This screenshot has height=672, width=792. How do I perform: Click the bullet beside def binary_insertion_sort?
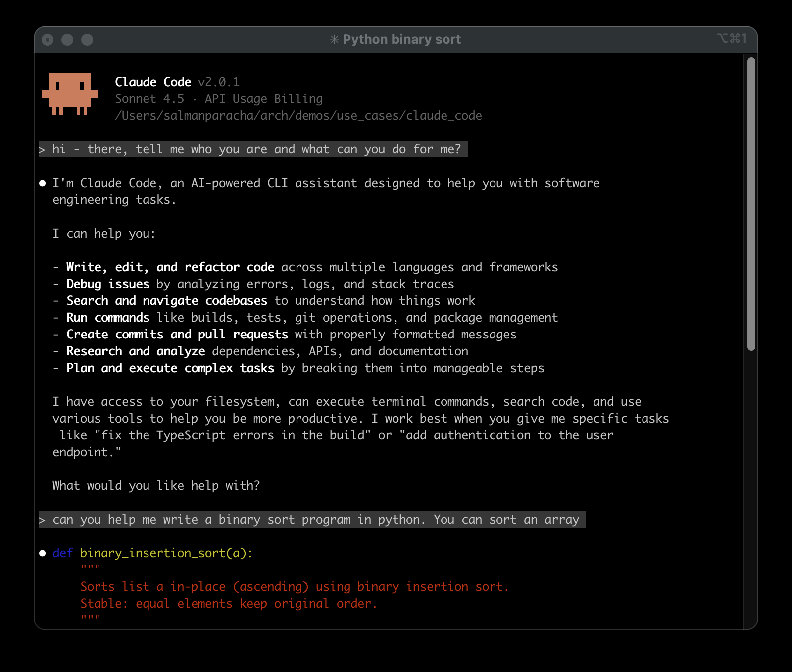click(x=43, y=553)
